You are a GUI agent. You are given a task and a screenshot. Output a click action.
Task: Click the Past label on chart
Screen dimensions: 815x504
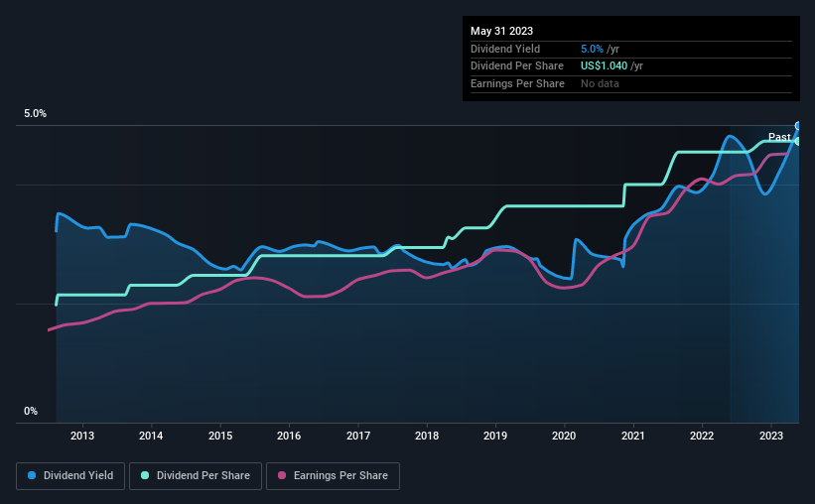(779, 137)
